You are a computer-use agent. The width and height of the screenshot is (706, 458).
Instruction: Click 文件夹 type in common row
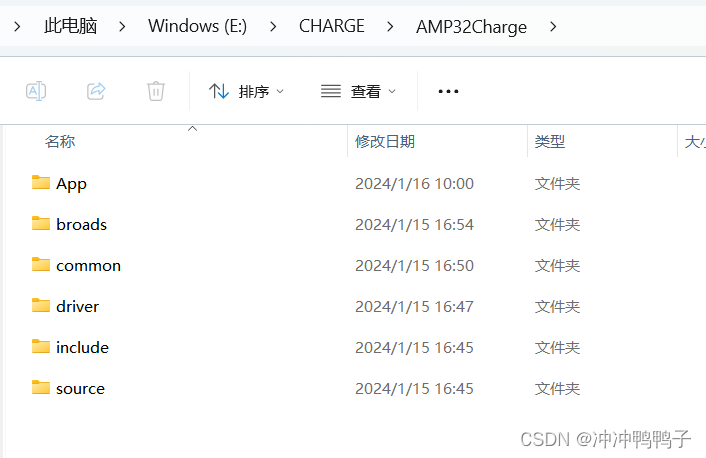pyautogui.click(x=557, y=266)
